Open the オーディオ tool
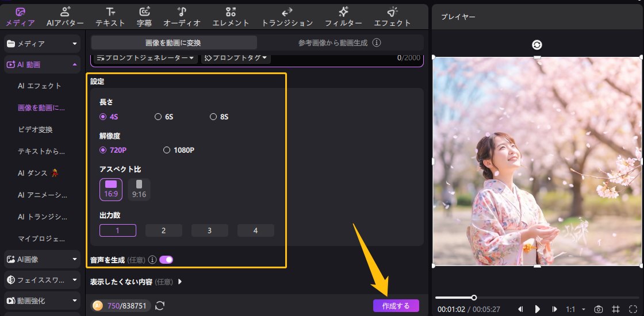The width and height of the screenshot is (644, 316). [182, 17]
